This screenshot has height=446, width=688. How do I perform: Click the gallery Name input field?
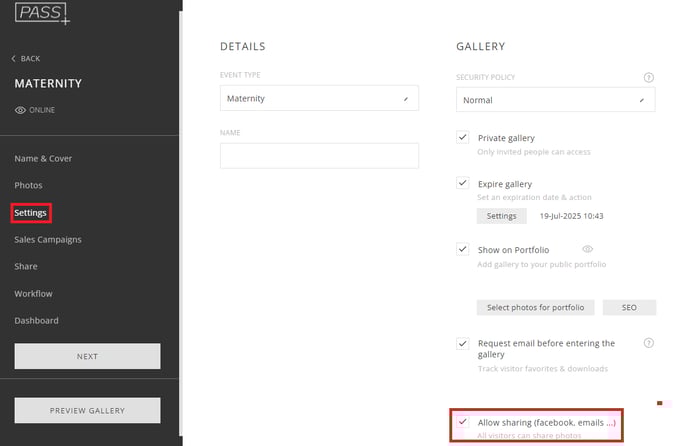pyautogui.click(x=319, y=156)
